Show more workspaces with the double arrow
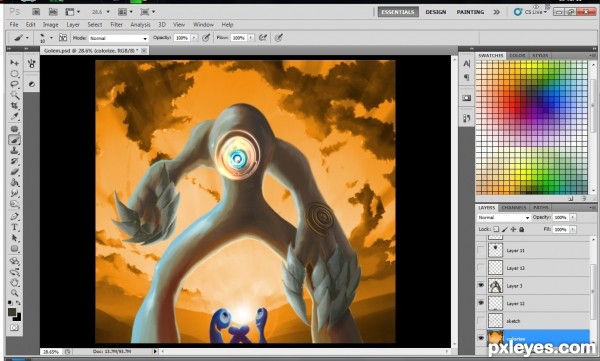This screenshot has height=361, width=600. click(497, 12)
